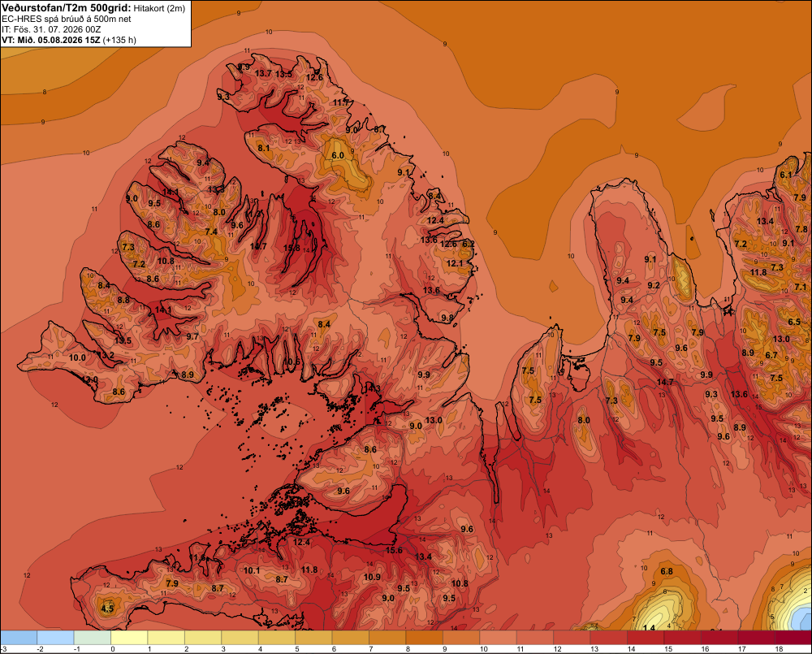Click the legend swatch between 17 and 18
The height and width of the screenshot is (654, 812).
click(756, 638)
